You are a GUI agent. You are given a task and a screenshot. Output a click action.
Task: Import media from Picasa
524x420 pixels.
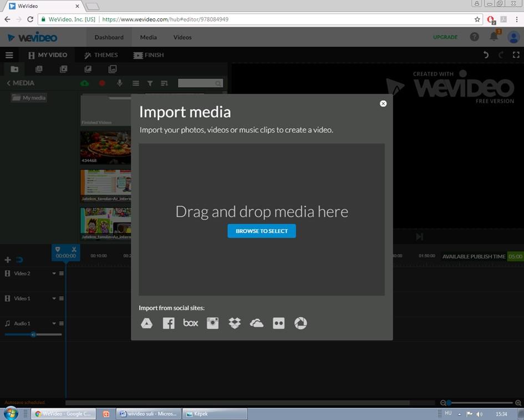[301, 323]
